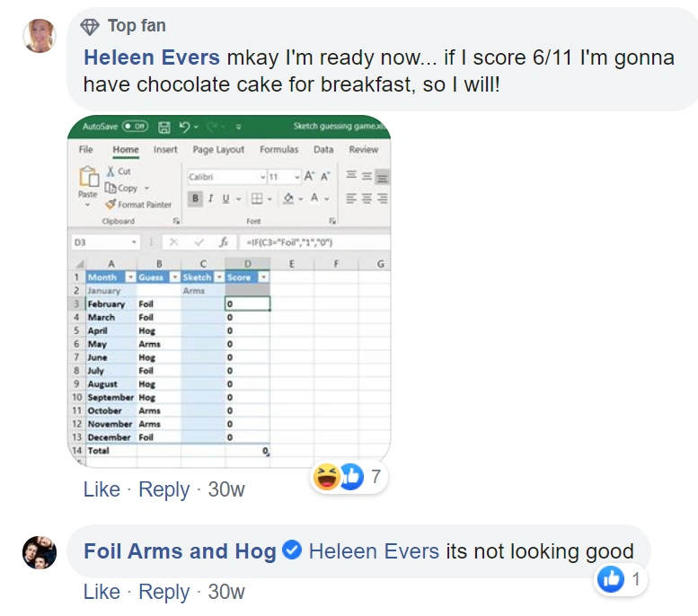
Task: Click the Undo arrow icon
Action: point(185,127)
